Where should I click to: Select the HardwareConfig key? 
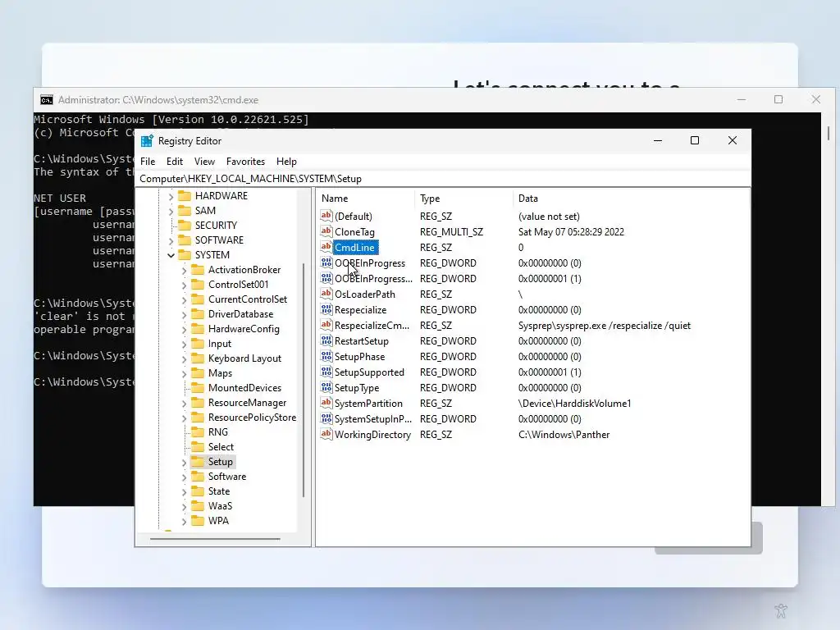pyautogui.click(x=244, y=329)
